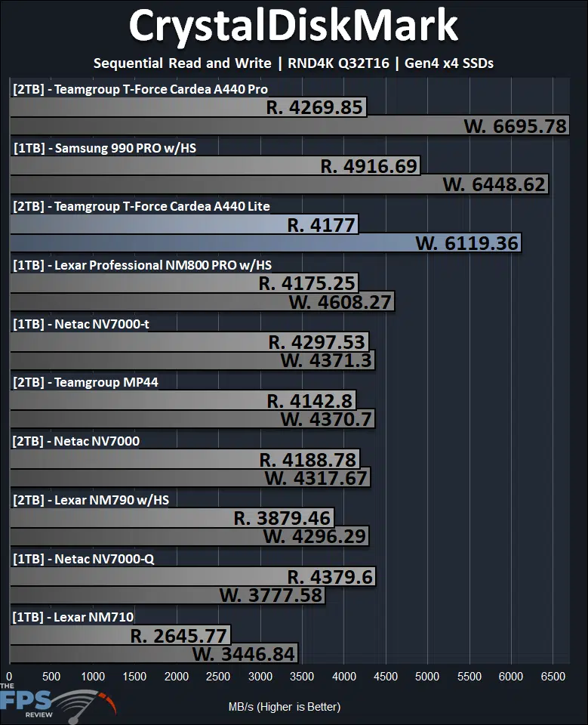
Task: Select the W. 4370.7 write bar
Action: point(192,419)
